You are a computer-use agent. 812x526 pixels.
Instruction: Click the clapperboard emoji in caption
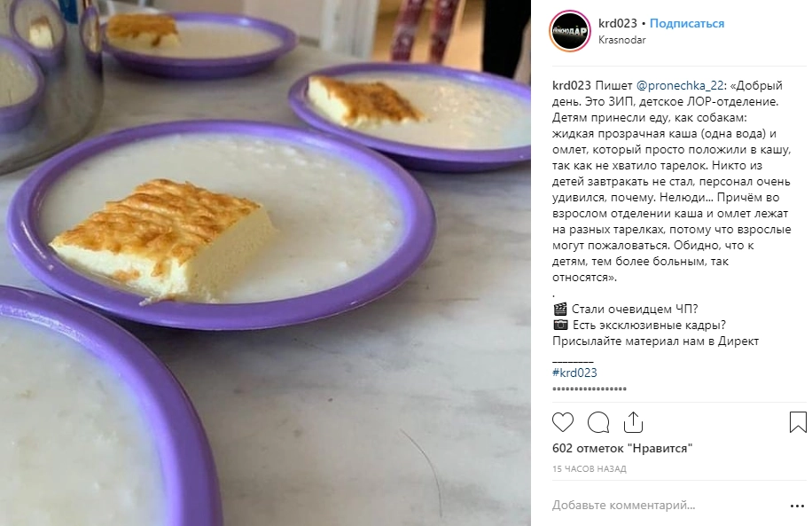click(x=560, y=310)
